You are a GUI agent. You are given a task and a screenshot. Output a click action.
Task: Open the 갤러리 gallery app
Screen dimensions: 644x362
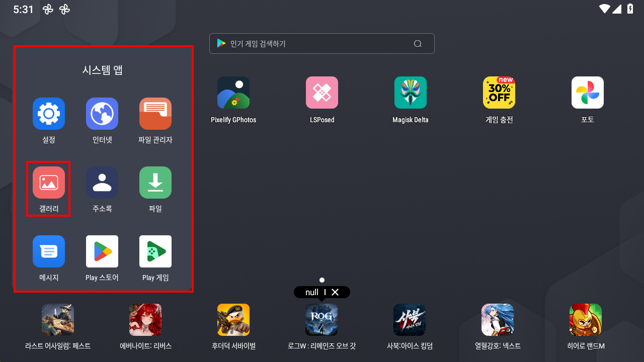click(49, 183)
